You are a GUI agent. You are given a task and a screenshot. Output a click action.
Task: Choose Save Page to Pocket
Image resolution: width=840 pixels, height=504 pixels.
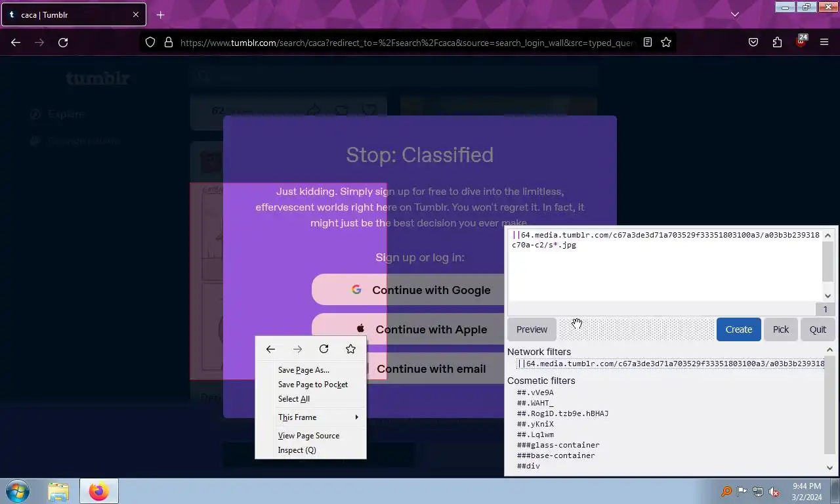click(310, 385)
